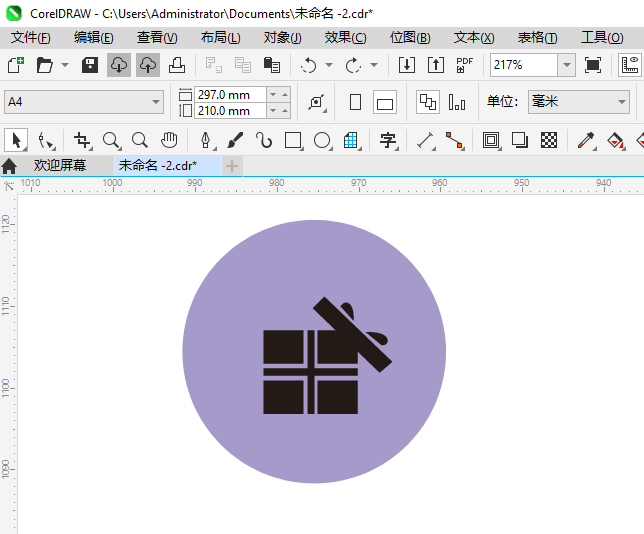Expand the A4 page size dropdown

(x=156, y=102)
